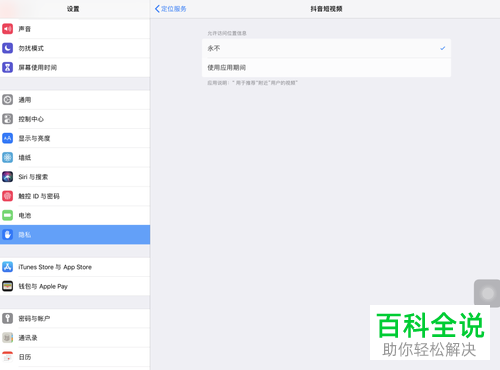This screenshot has width=500, height=370.
Task: Tap the Passwords & Accounts key icon
Action: [8, 318]
